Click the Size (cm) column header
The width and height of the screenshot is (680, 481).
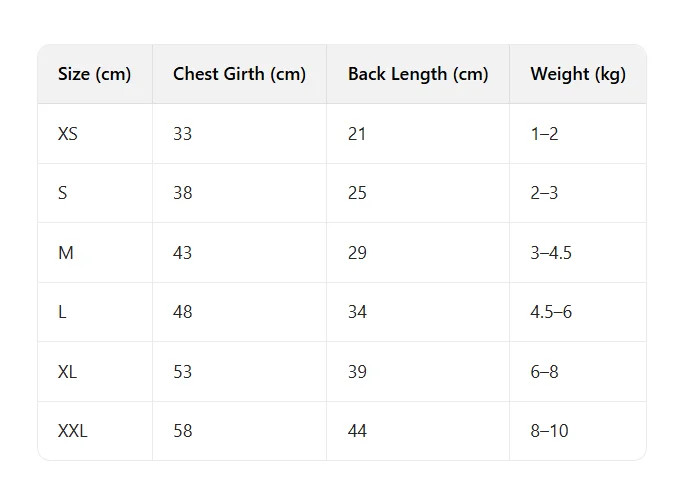point(95,74)
